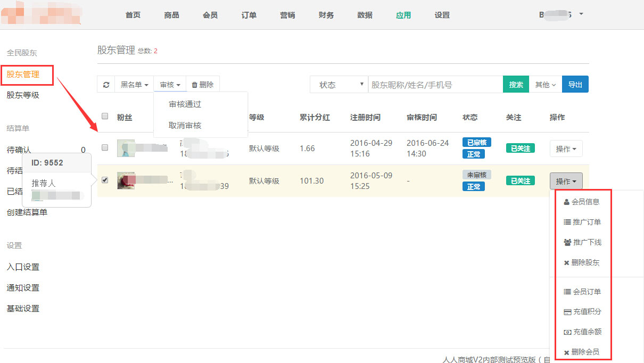Expand the 其他 dropdown next to search
The height and width of the screenshot is (363, 644).
(x=545, y=85)
